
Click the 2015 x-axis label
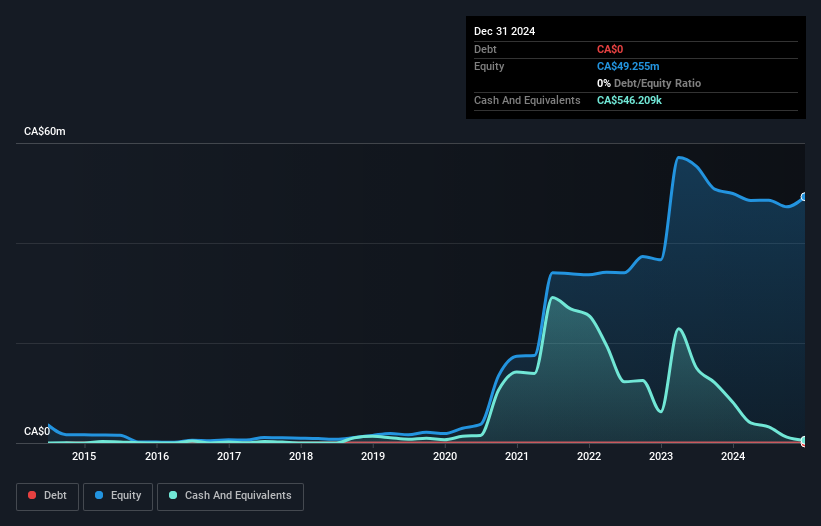point(84,456)
